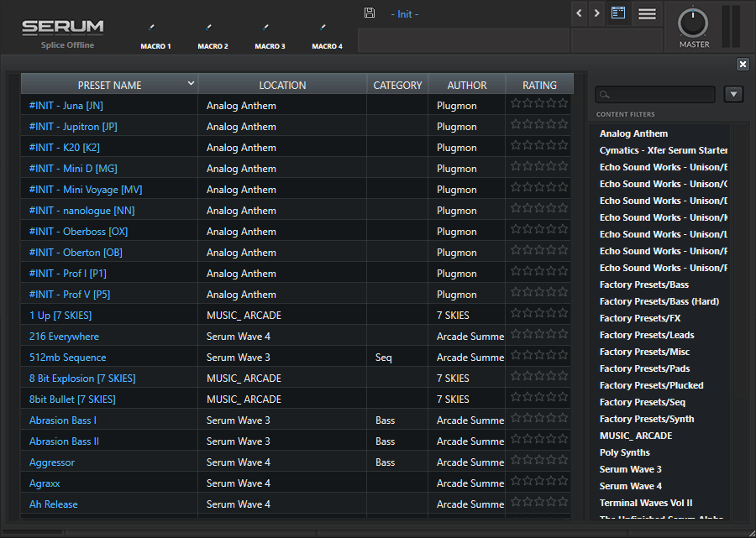Load preset #INIT - Juna [JN]
756x538 pixels.
pyautogui.click(x=66, y=106)
